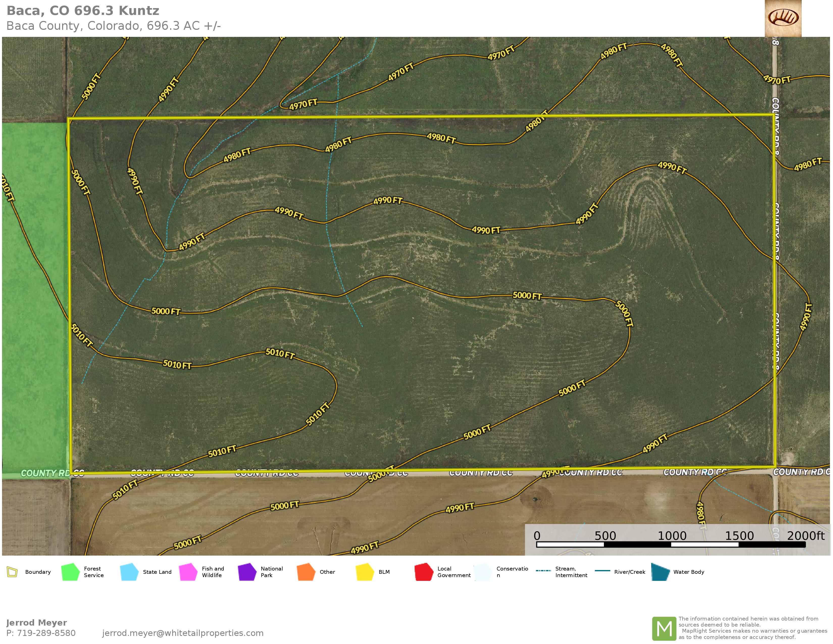Click the Stream, Intermittent dashed line symbol
This screenshot has width=833, height=644.
[x=543, y=571]
